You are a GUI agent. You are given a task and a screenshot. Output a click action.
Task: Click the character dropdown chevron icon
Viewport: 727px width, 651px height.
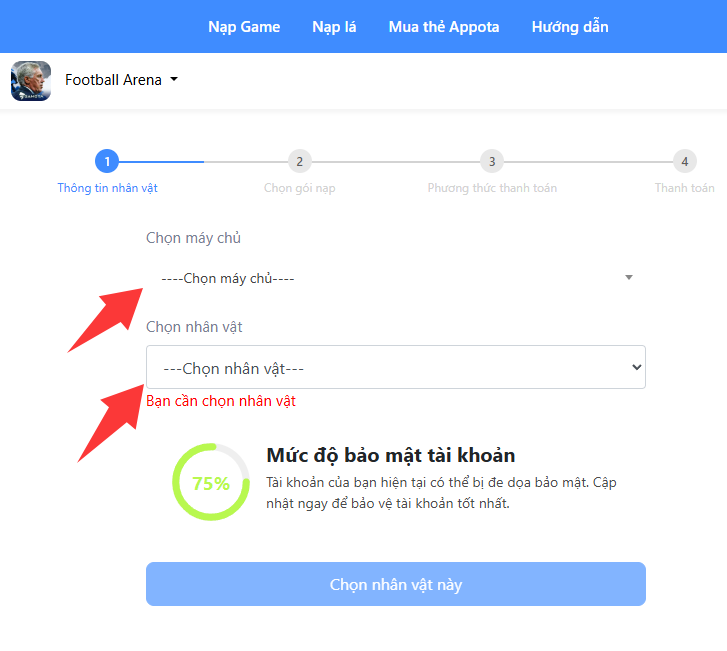click(x=637, y=367)
